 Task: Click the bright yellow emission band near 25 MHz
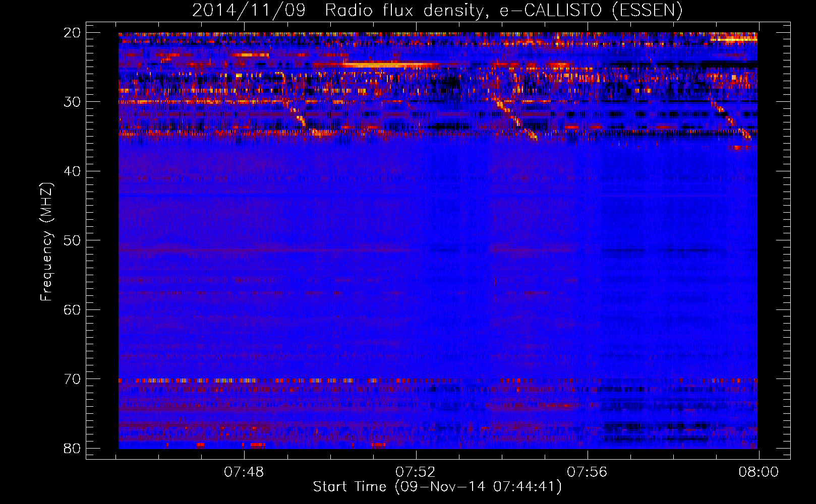coord(388,65)
